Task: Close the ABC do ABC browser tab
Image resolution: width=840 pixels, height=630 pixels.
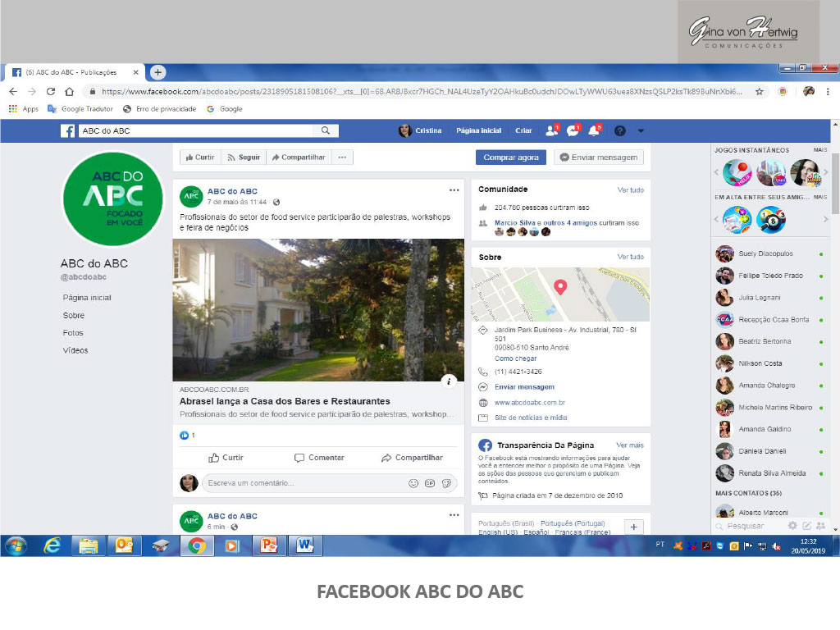Action: coord(135,72)
